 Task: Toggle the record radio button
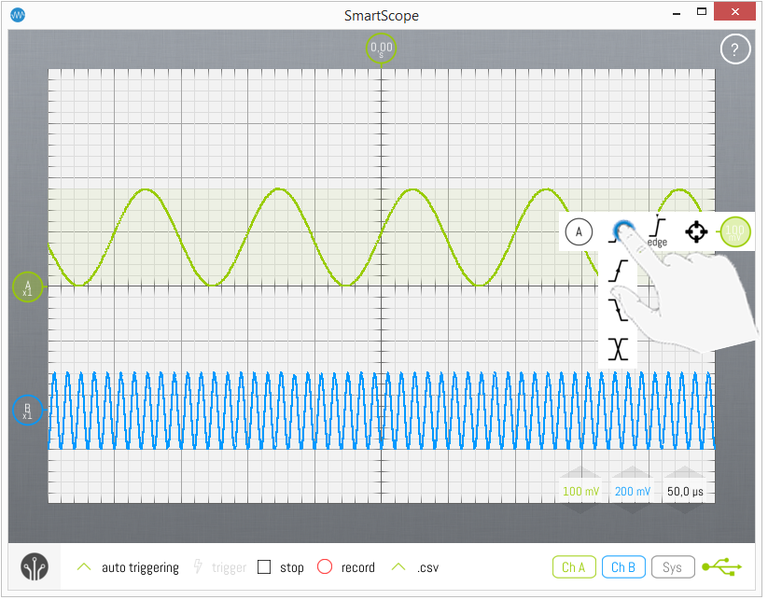(324, 567)
